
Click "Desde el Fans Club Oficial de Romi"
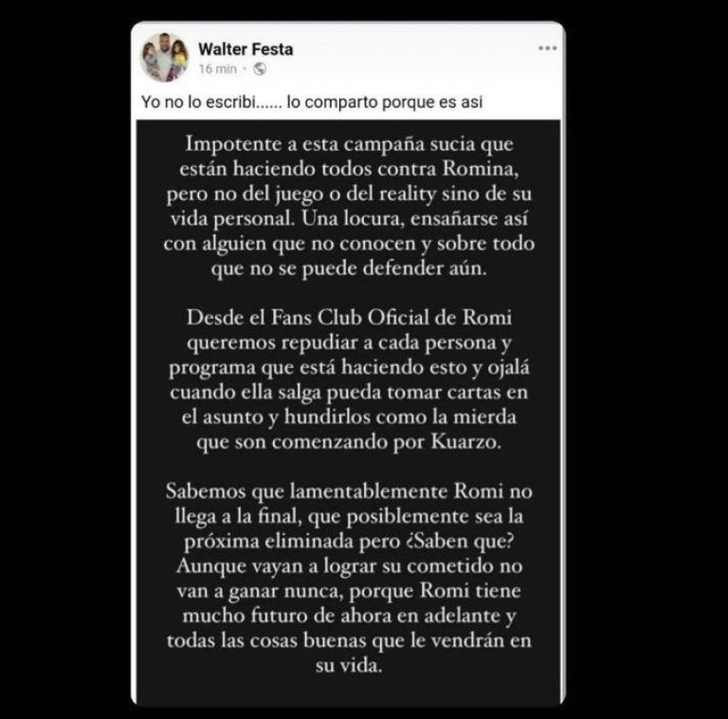coord(349,318)
